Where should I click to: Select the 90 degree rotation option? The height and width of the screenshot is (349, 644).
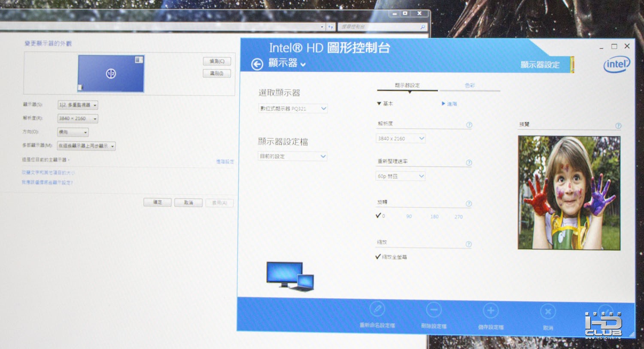(x=409, y=217)
